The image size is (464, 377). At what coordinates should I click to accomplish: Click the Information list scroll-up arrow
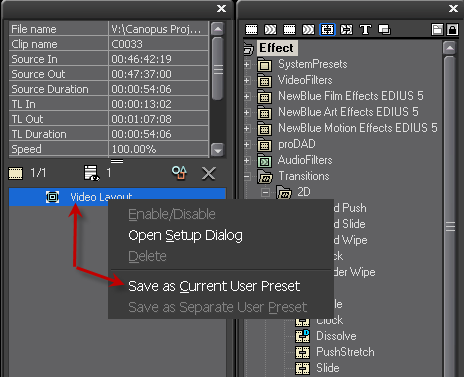(218, 29)
